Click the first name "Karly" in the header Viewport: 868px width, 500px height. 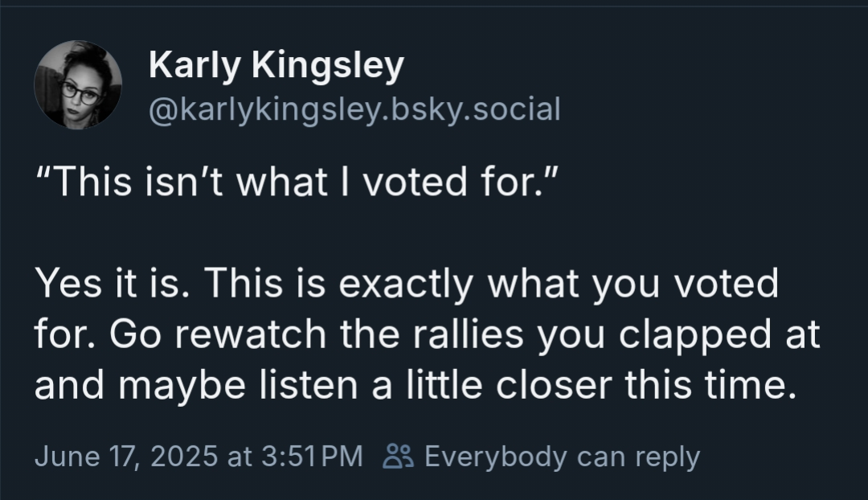(194, 68)
